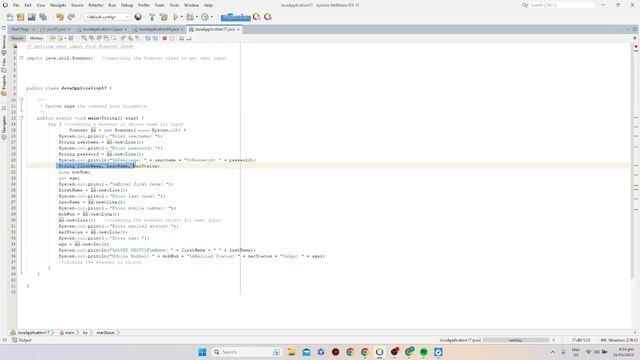Switch to JavaApplication13.java tab

pyautogui.click(x=102, y=29)
